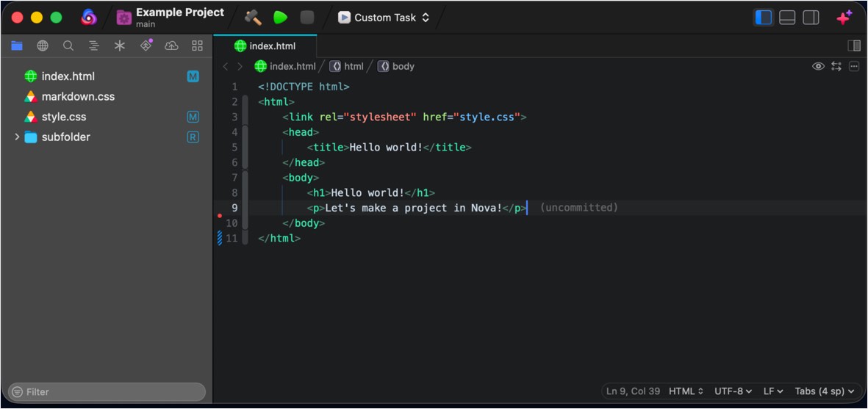Open the LF line endings dropdown
The image size is (868, 409).
[x=773, y=391]
